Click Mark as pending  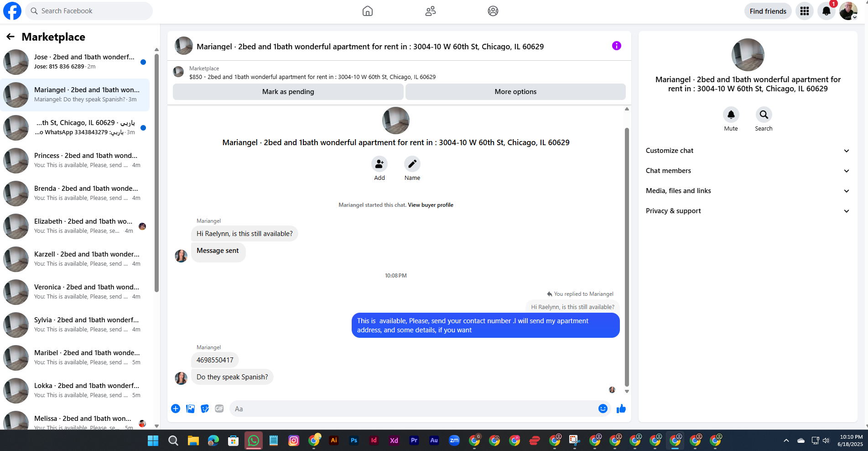click(x=288, y=92)
